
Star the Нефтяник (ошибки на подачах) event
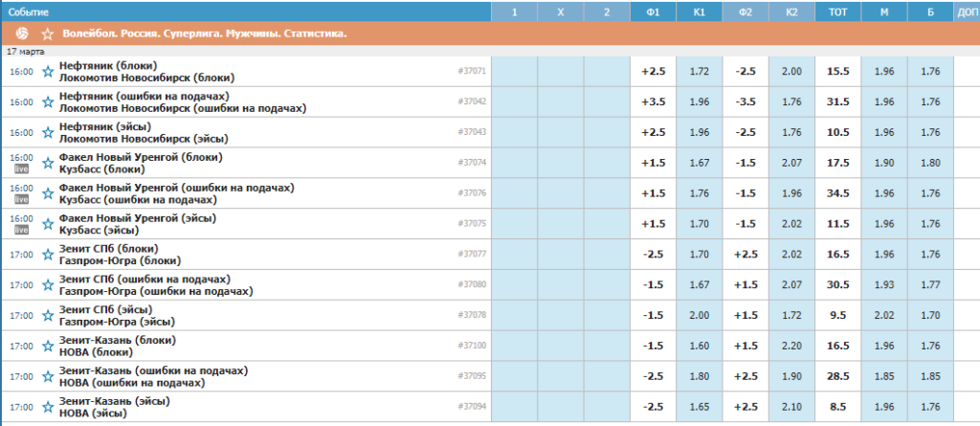click(x=48, y=102)
